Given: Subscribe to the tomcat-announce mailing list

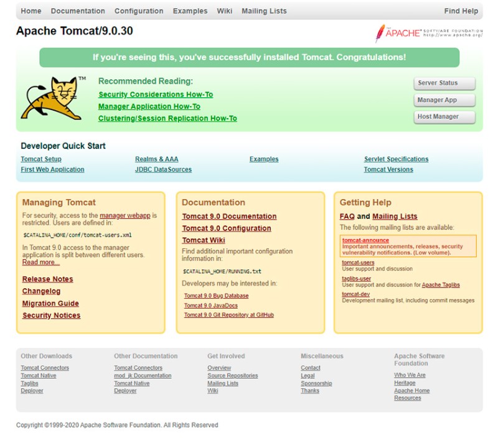Looking at the screenshot, I should (x=366, y=240).
